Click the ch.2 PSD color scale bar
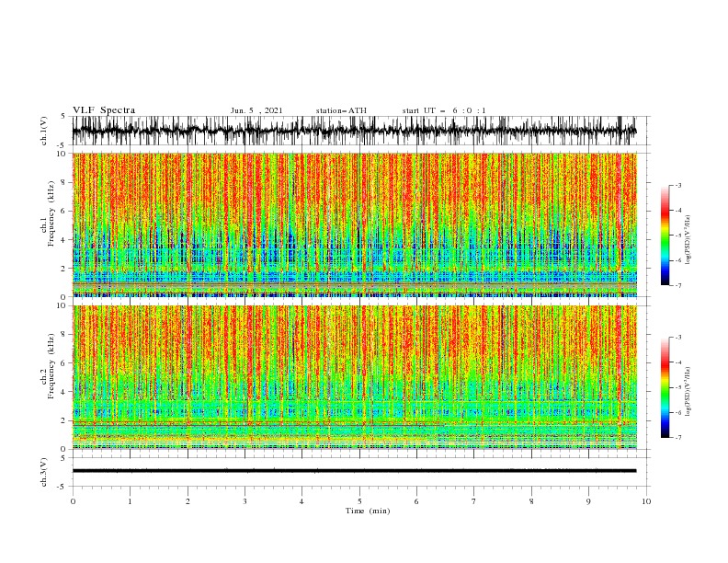Viewport: 728px width, 563px height. (665, 387)
